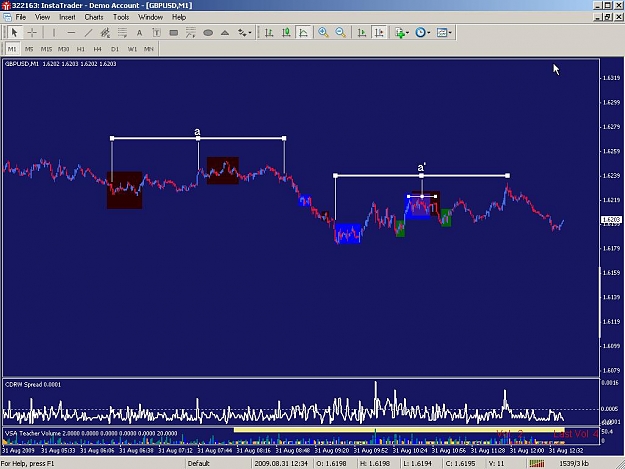Open the periodicity clock dropdown
Screen dimensions: 625x469
point(423,33)
